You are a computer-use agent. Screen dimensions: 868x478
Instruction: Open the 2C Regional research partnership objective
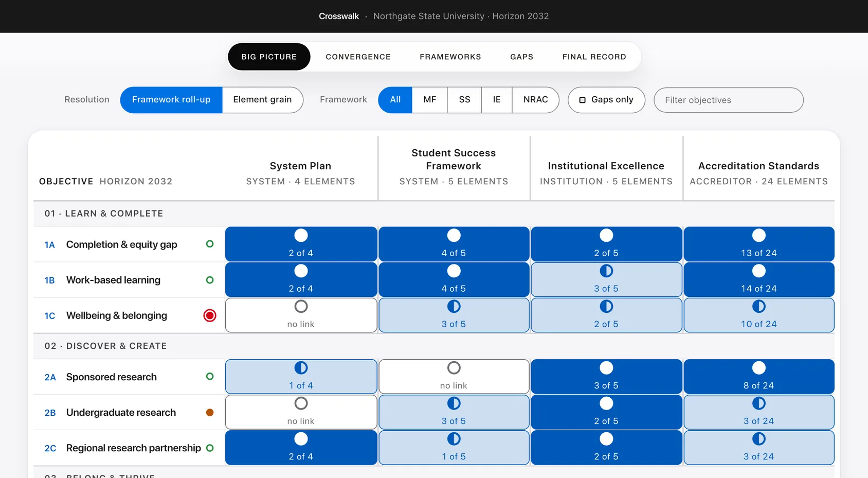pyautogui.click(x=129, y=448)
